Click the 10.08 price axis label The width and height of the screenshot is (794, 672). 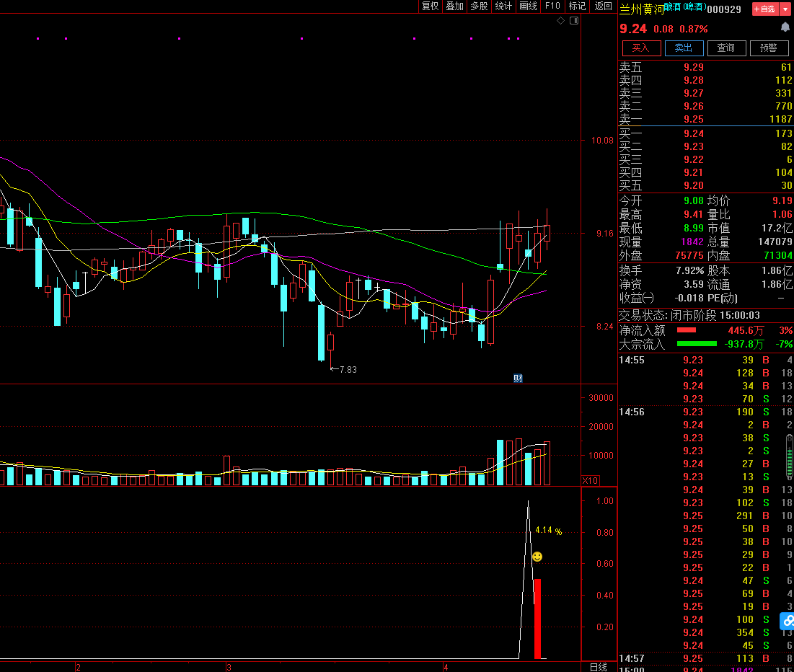tap(602, 141)
